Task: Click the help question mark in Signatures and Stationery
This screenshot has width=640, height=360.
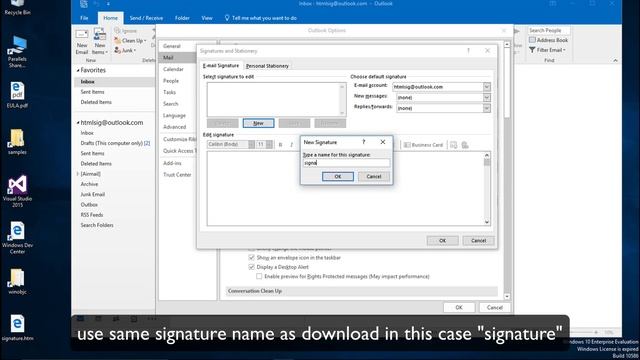Action: pyautogui.click(x=469, y=51)
